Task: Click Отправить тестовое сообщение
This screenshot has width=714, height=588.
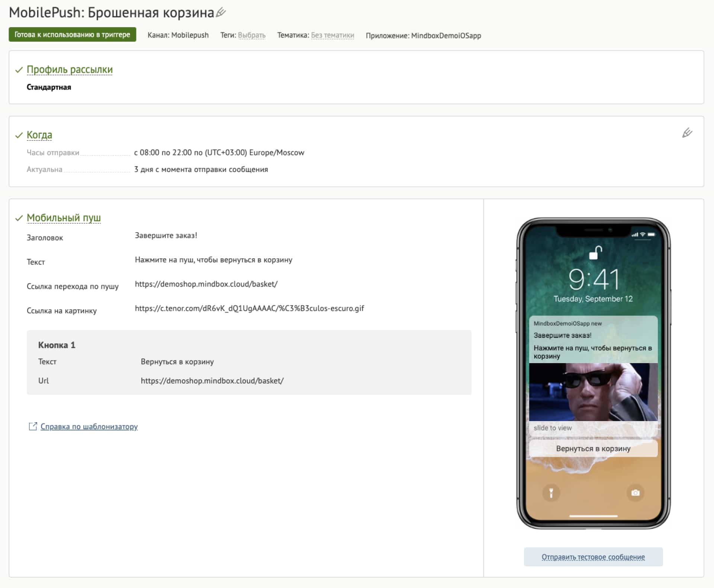Action: click(x=593, y=557)
